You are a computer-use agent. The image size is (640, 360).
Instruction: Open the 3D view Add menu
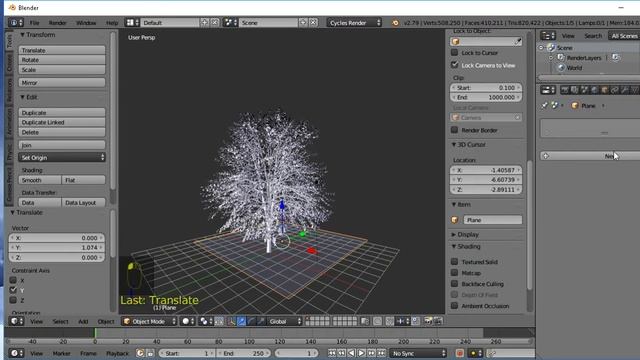[x=83, y=322]
